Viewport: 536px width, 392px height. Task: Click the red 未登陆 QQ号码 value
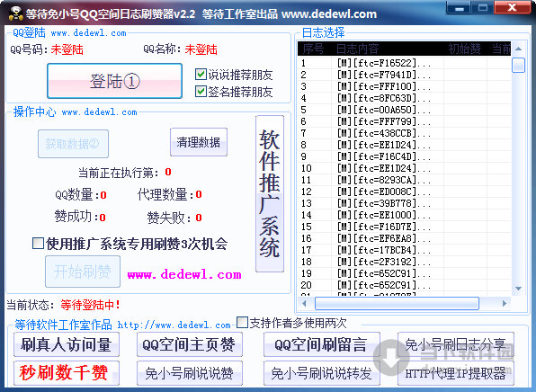67,49
